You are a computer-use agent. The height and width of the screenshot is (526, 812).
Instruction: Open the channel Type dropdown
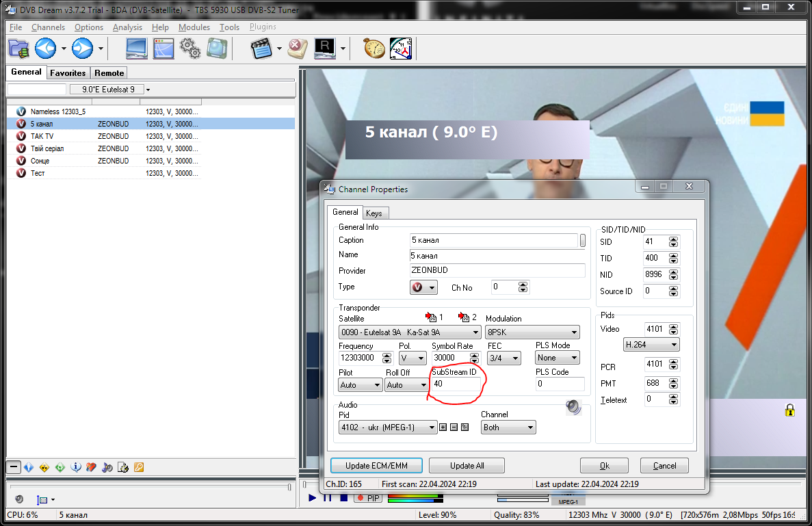(x=423, y=287)
